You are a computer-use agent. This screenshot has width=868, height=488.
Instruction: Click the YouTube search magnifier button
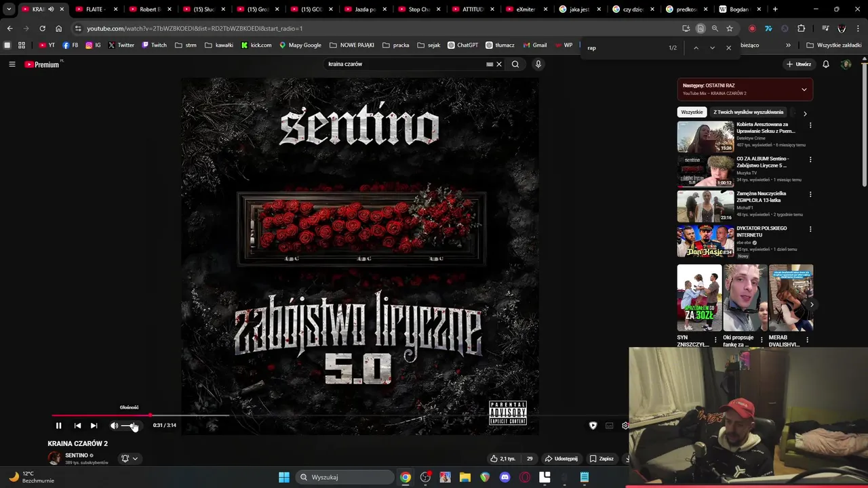515,64
